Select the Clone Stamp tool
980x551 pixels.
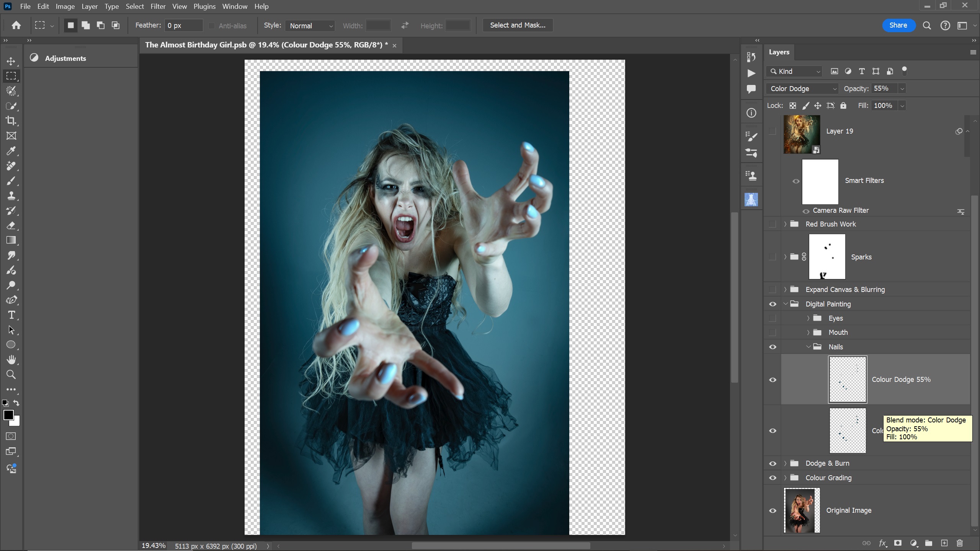[x=11, y=196]
